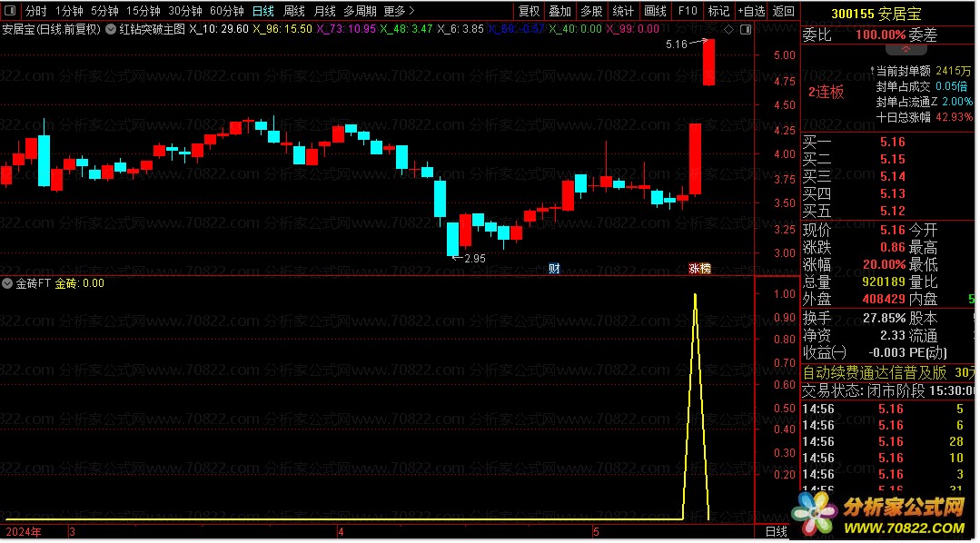Add stock with +自选 button

[x=751, y=11]
